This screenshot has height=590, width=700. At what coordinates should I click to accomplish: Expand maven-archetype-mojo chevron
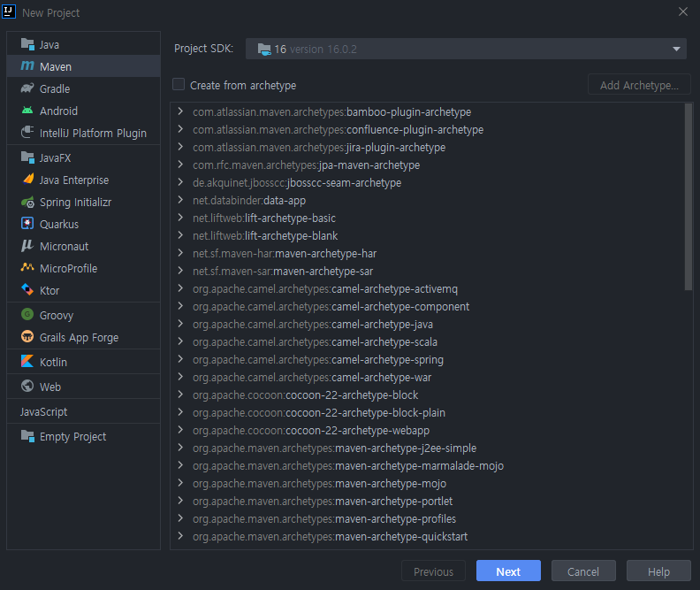(x=180, y=483)
